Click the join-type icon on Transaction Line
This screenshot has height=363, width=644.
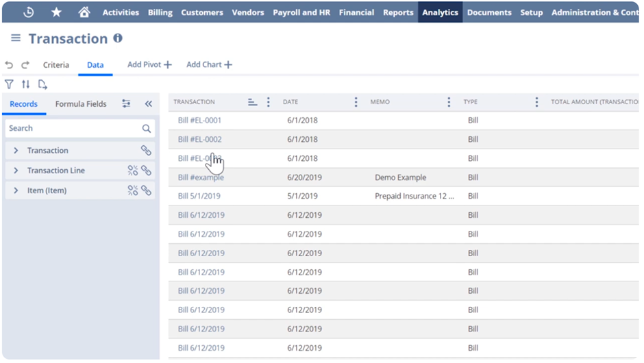133,171
